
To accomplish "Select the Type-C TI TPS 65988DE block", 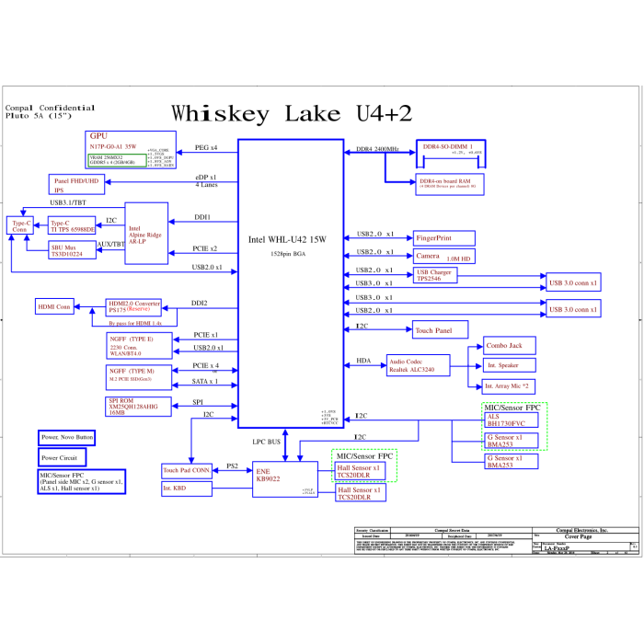I will coord(72,225).
